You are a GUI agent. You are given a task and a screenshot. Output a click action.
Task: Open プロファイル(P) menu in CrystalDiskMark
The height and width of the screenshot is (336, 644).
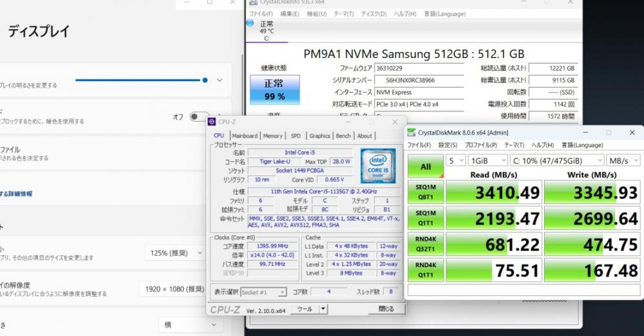pyautogui.click(x=480, y=145)
